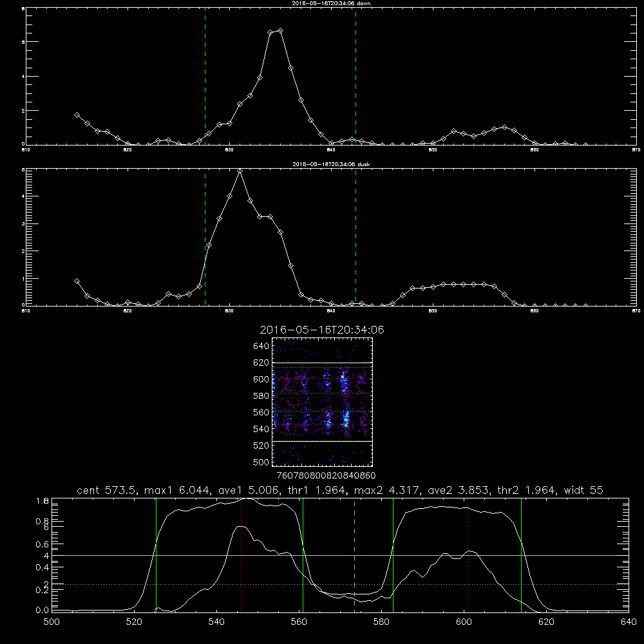Click the heatmap y-axis label 640
644x644 pixels.
[x=261, y=346]
